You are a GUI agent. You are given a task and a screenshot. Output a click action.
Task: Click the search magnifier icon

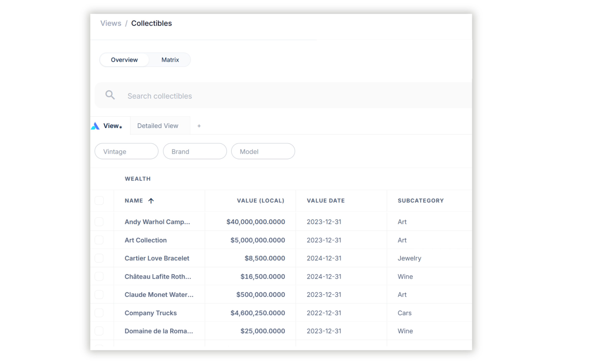pyautogui.click(x=110, y=95)
